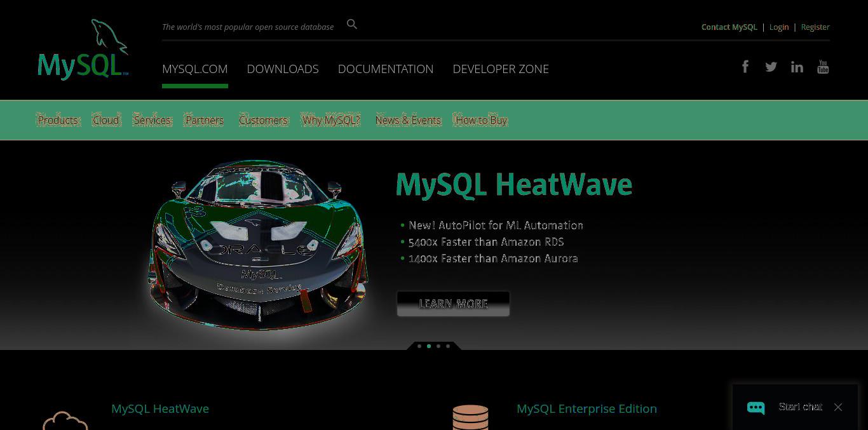Select the third carousel dot
868x430 pixels.
[438, 346]
